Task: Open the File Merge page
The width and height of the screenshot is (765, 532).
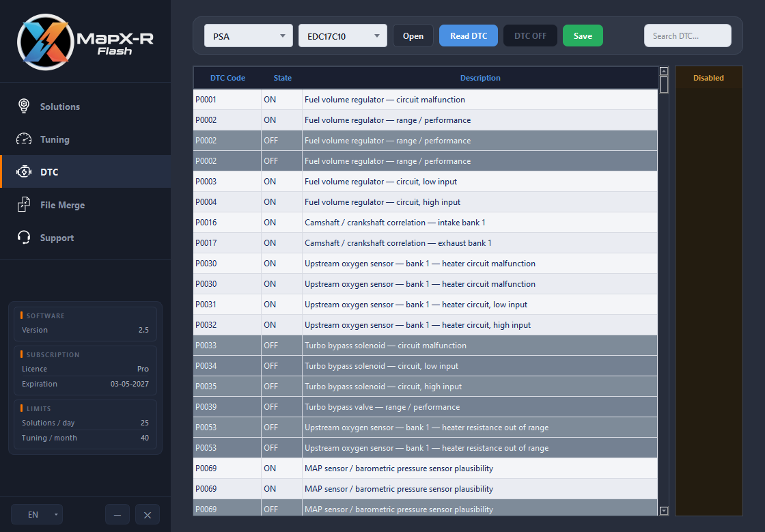Action: click(x=85, y=205)
